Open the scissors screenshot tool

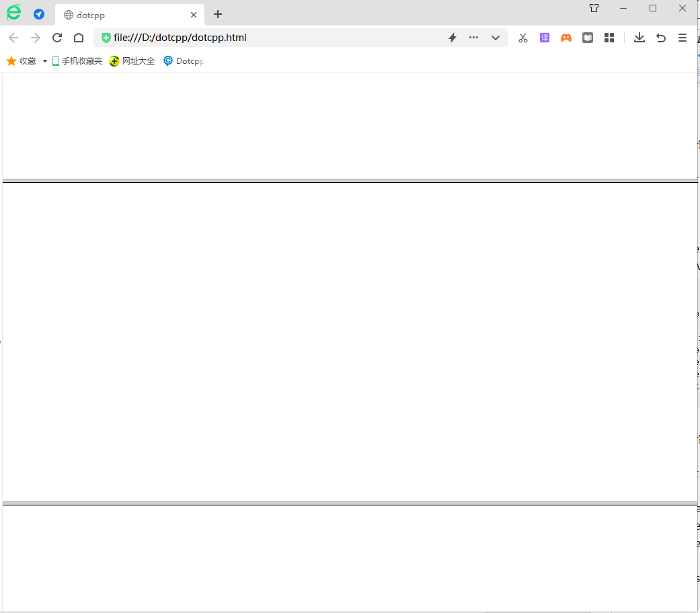[523, 38]
